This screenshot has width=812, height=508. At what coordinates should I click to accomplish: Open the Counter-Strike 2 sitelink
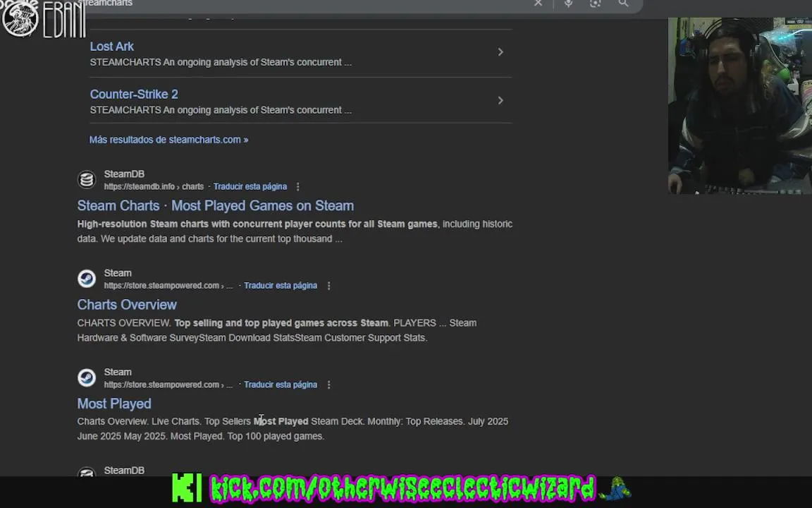tap(134, 95)
